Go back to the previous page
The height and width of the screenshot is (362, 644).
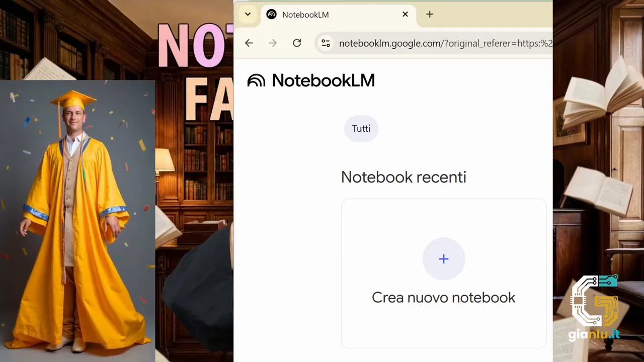coord(249,43)
